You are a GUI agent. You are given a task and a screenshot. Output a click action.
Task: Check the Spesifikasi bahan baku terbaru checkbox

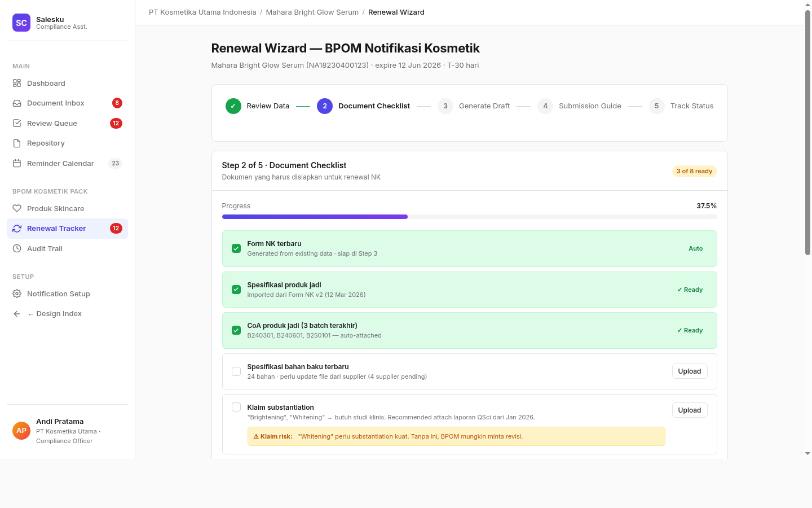[236, 371]
